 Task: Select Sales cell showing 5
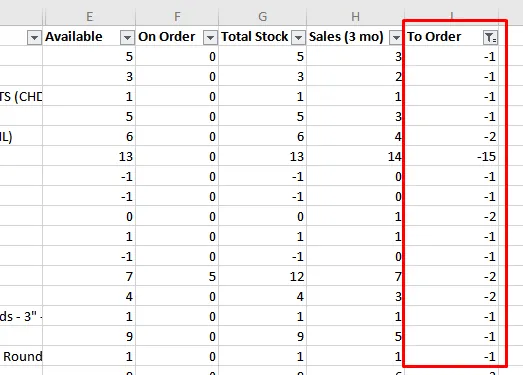(x=355, y=336)
